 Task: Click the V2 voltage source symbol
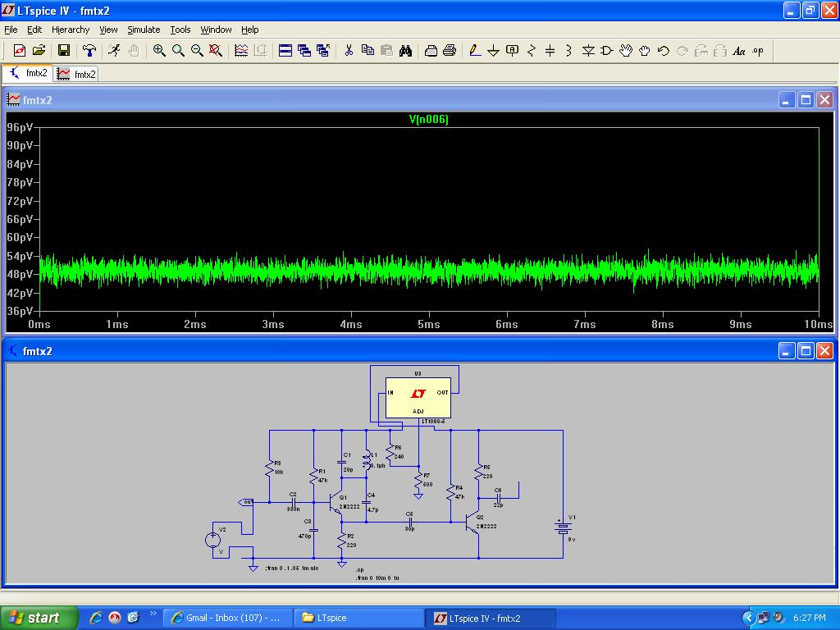(x=213, y=539)
